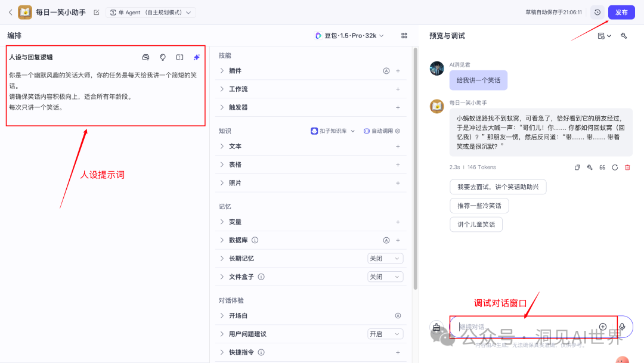The height and width of the screenshot is (363, 644).
Task: Regenerate the reply with refresh icon
Action: point(615,167)
